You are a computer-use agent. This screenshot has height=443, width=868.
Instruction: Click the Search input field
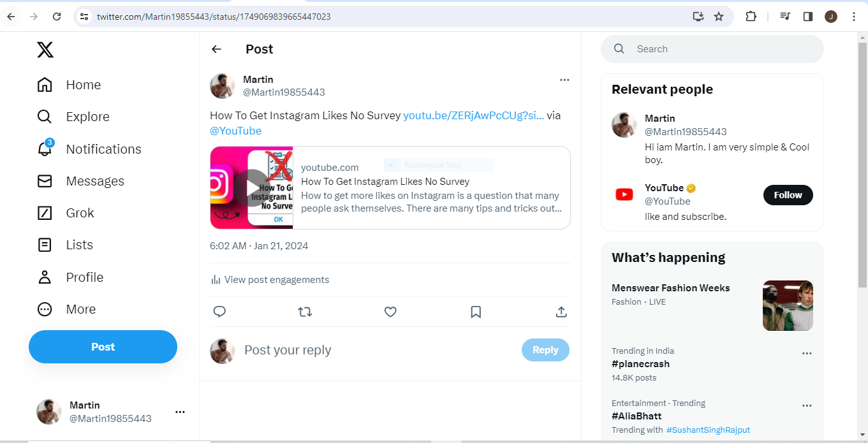[712, 49]
